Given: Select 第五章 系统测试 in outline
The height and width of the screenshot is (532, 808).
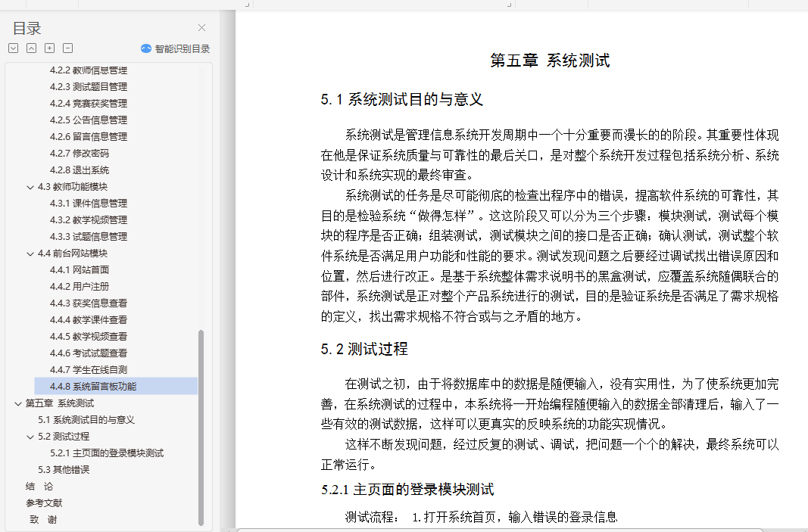Looking at the screenshot, I should (60, 403).
